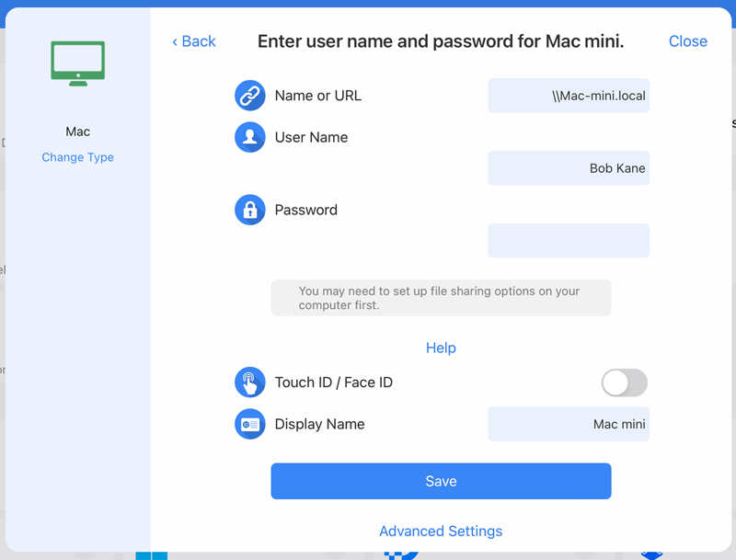Viewport: 736px width, 560px height.
Task: Close the dialog with the Close link
Action: click(687, 41)
